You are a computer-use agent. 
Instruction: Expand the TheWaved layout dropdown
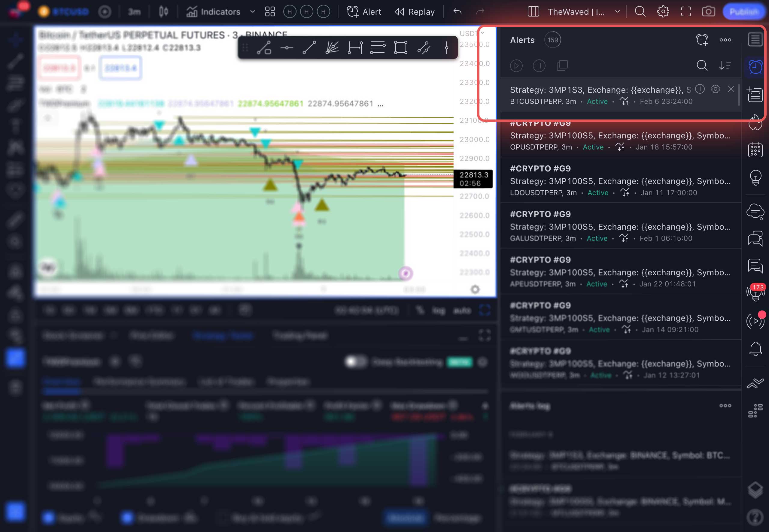tap(617, 12)
